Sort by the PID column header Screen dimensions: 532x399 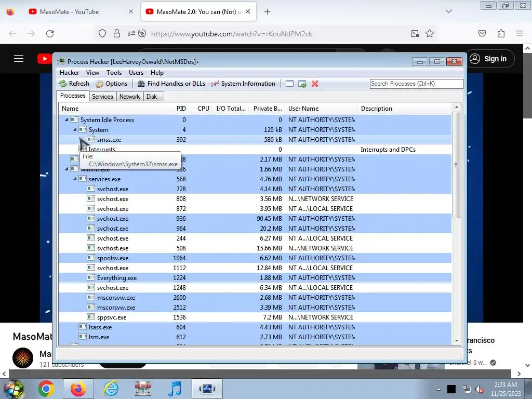[176, 109]
